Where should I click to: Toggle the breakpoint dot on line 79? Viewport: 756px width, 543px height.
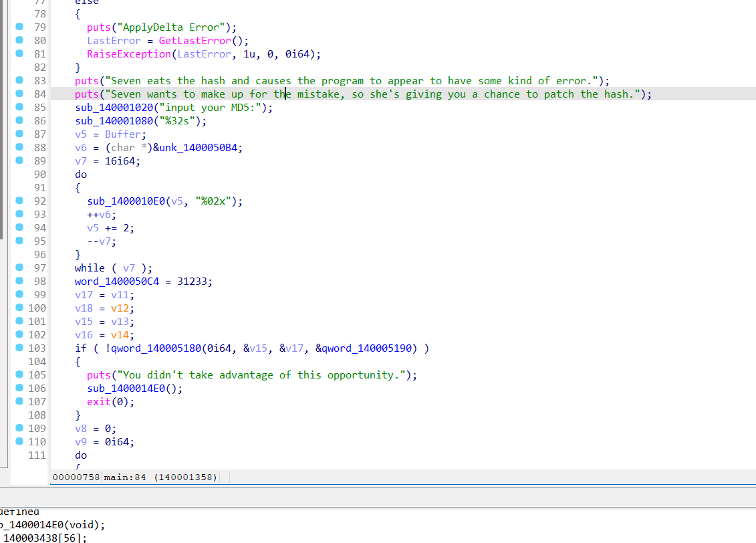(x=19, y=27)
